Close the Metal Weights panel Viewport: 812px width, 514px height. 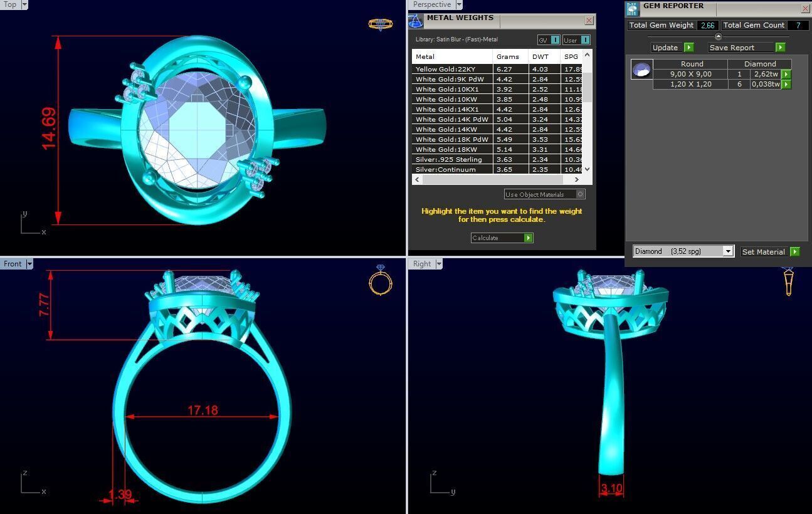point(589,21)
